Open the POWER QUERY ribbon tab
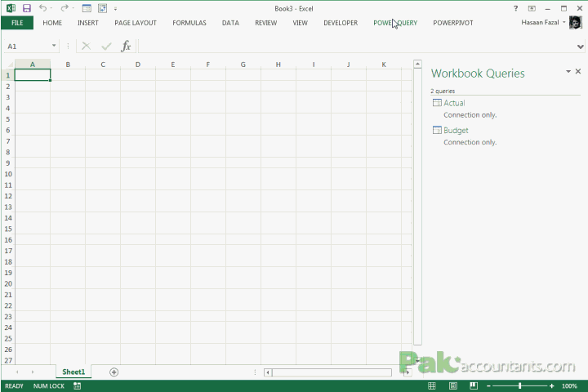The image size is (588, 392). [395, 23]
